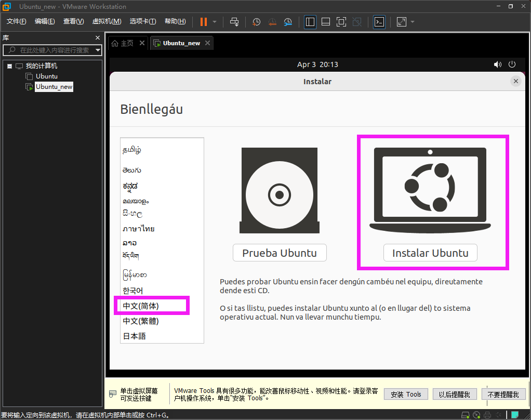
Task: Click the Apr 3 20:13 clock
Action: pos(317,64)
